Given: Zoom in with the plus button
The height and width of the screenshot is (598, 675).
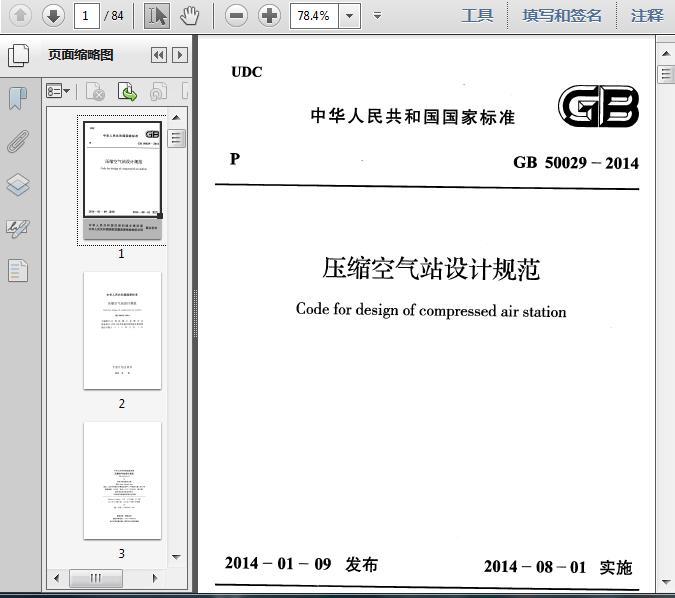Looking at the screenshot, I should 269,16.
